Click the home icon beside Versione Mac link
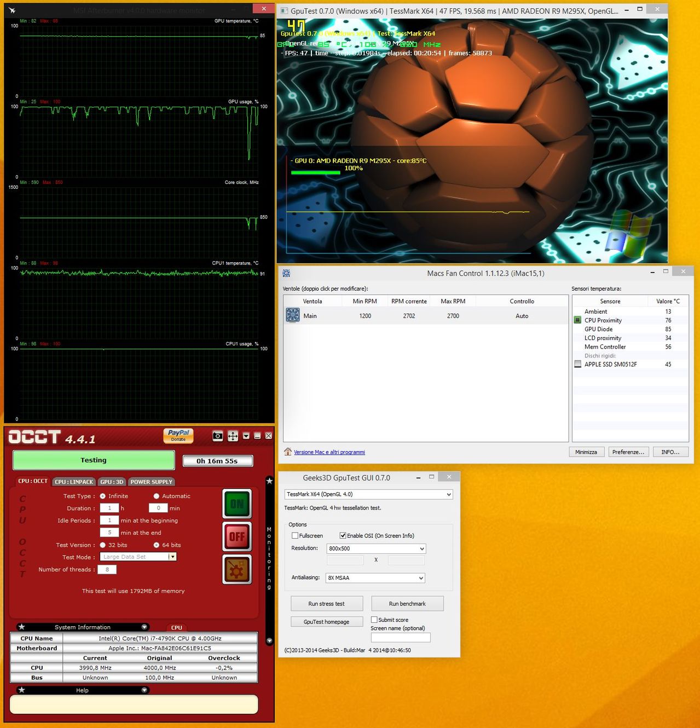 (x=288, y=452)
